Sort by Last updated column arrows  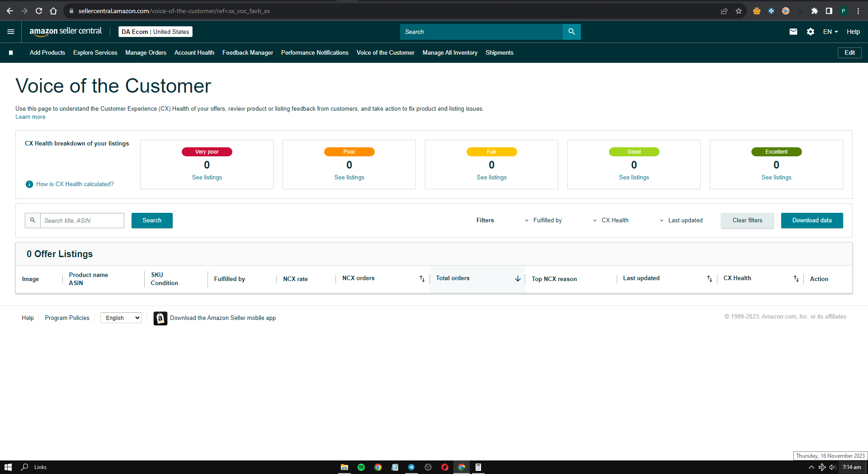tap(709, 278)
